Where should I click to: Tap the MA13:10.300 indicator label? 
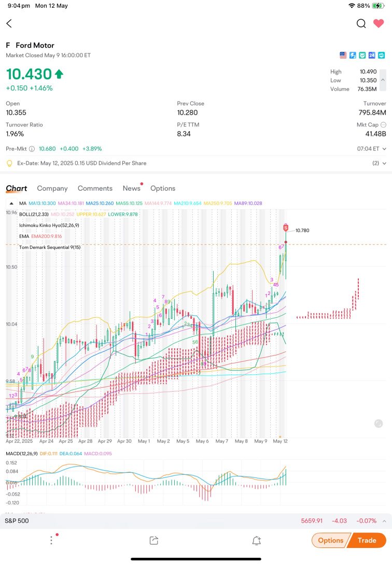coord(42,203)
